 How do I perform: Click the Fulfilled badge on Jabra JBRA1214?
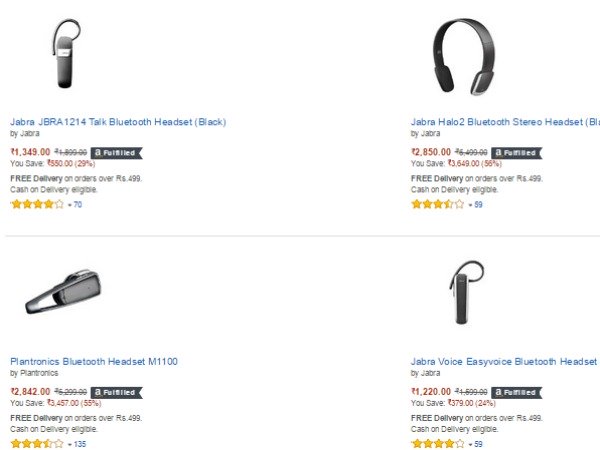[x=117, y=152]
